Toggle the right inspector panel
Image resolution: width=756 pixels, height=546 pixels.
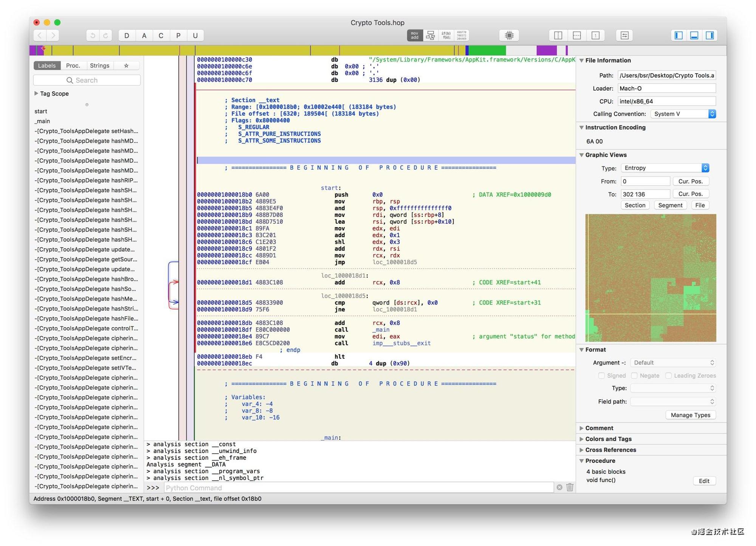[710, 36]
